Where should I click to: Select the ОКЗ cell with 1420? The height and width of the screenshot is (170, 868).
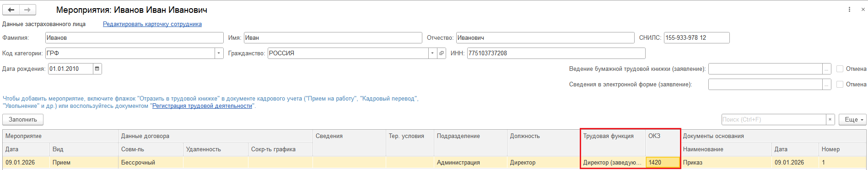663,162
